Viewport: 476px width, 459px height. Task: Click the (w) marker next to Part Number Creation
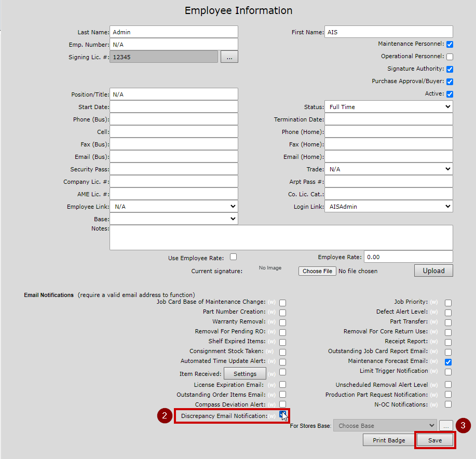[x=271, y=312]
